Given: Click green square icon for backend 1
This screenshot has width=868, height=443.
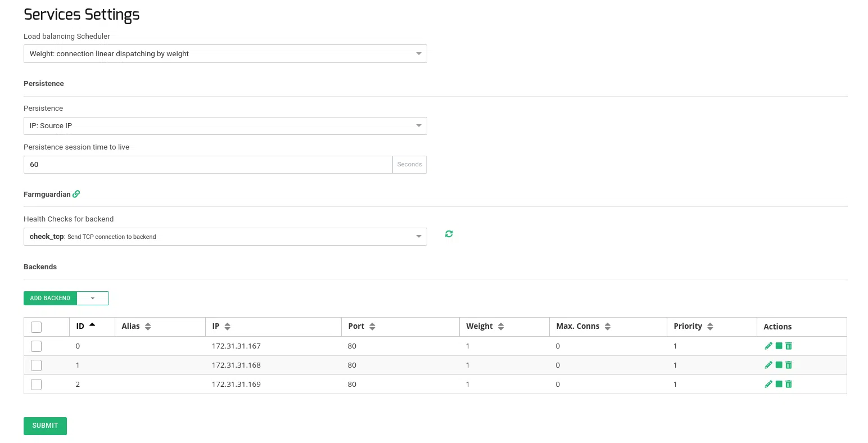Looking at the screenshot, I should 779,365.
